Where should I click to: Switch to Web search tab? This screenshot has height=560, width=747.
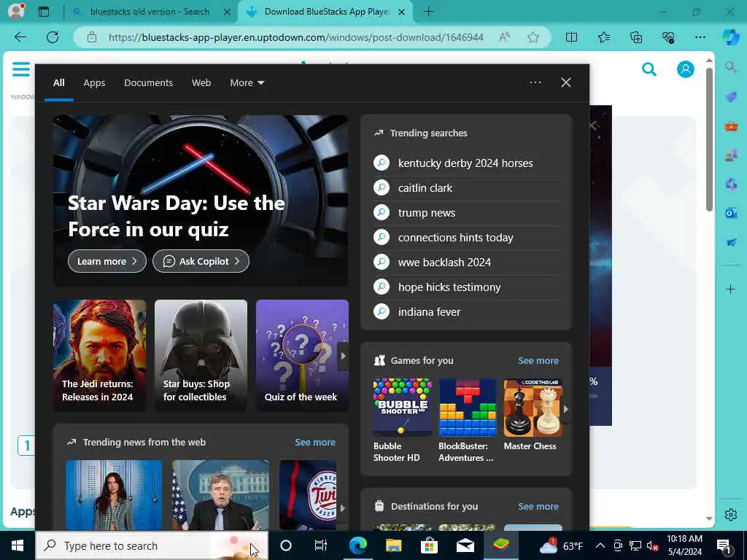pyautogui.click(x=201, y=83)
